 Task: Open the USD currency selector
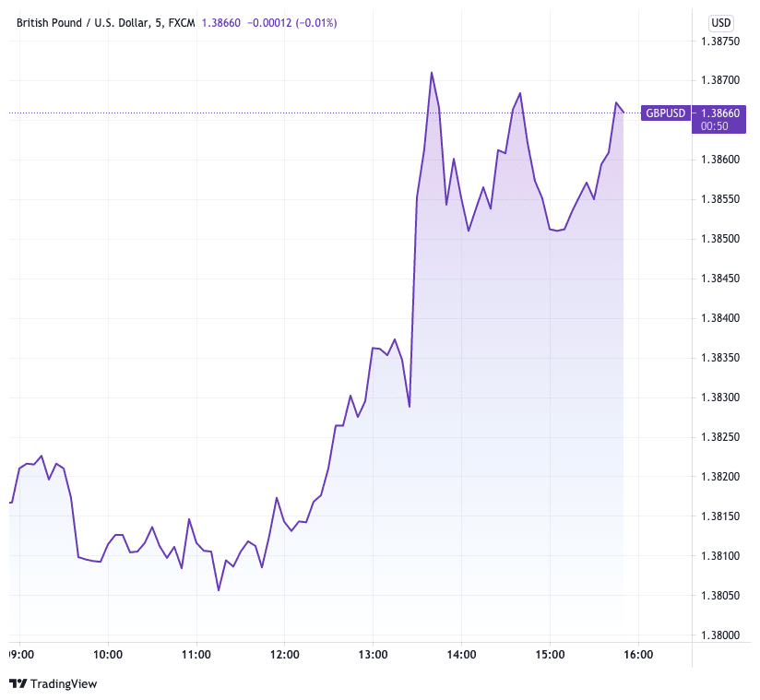(x=720, y=23)
